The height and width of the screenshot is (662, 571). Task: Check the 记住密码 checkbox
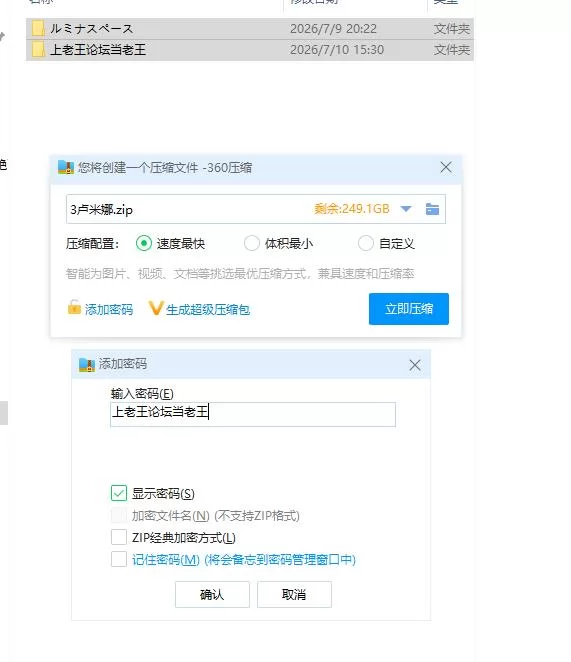coord(119,559)
